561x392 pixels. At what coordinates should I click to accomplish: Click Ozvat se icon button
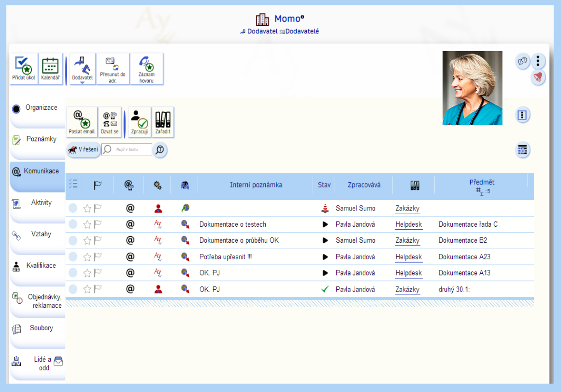coord(110,122)
